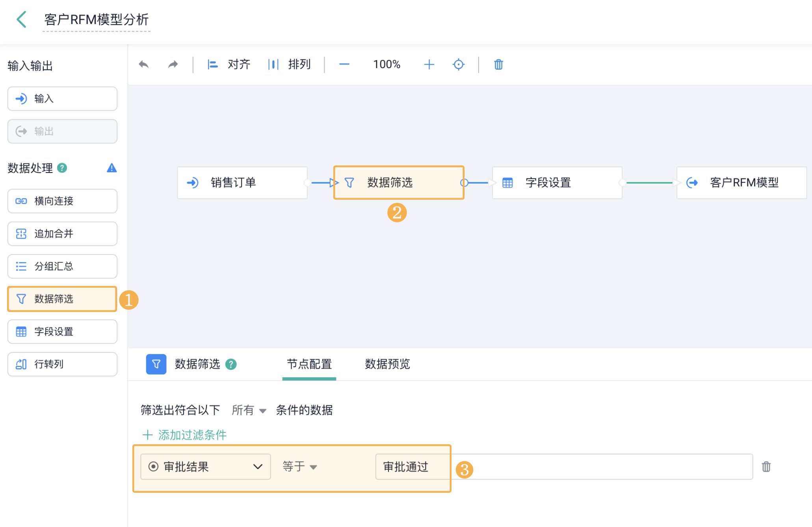Click the blue warning triangle icon
The image size is (812, 527).
(x=111, y=168)
